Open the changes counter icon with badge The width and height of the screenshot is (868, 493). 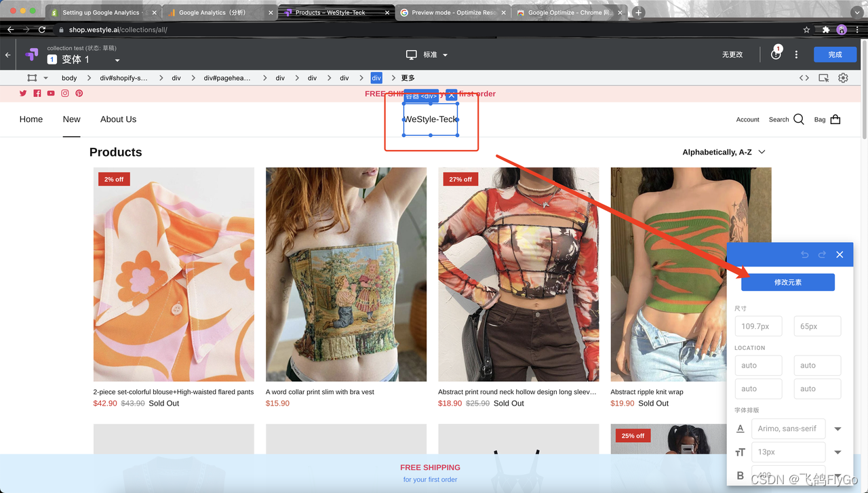776,54
